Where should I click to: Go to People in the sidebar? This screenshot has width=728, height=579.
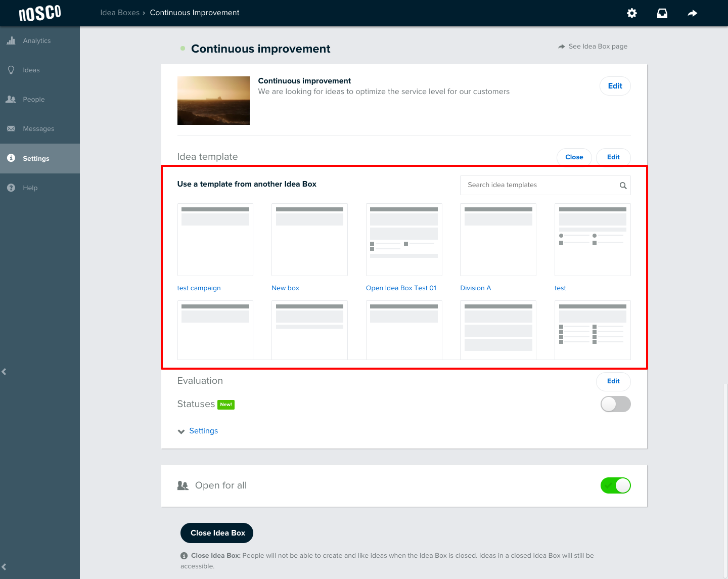pyautogui.click(x=34, y=99)
